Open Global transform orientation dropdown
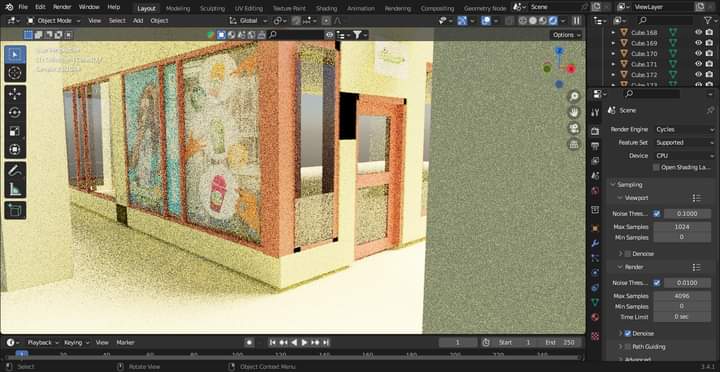The image size is (720, 372). 248,21
